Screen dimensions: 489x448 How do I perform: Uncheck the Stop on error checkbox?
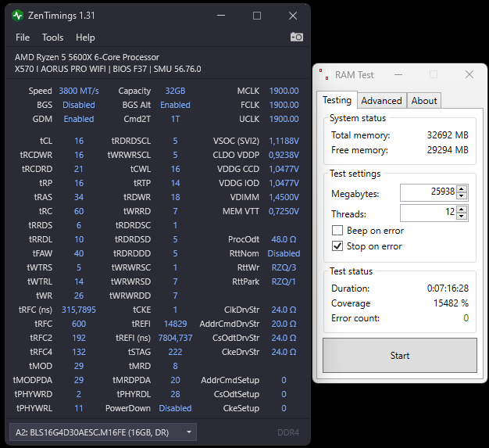point(337,246)
